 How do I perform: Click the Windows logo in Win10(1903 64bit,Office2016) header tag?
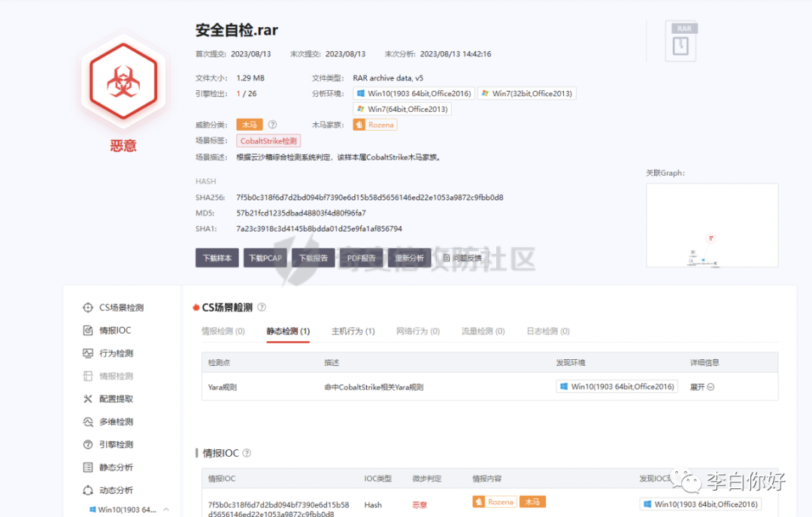pyautogui.click(x=361, y=94)
